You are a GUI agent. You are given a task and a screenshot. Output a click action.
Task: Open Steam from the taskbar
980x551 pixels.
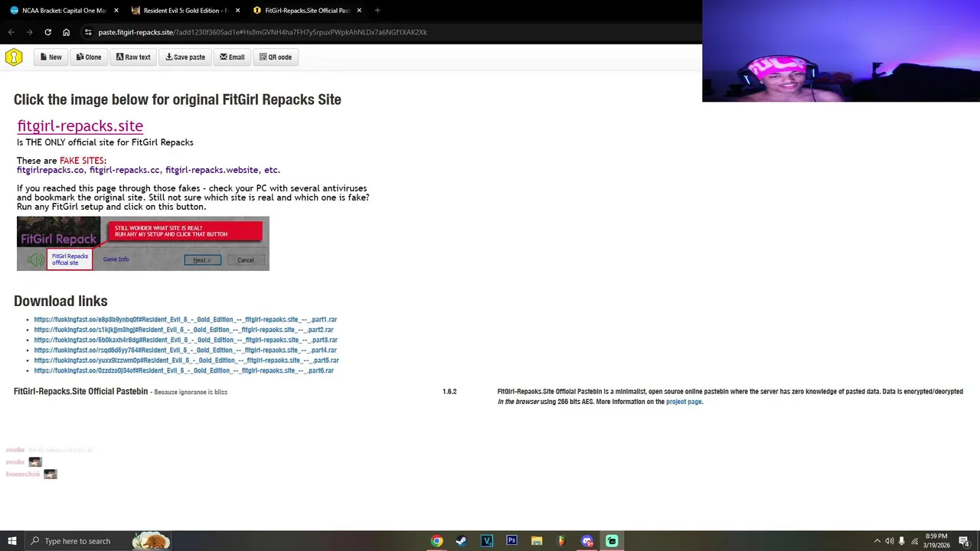click(462, 541)
